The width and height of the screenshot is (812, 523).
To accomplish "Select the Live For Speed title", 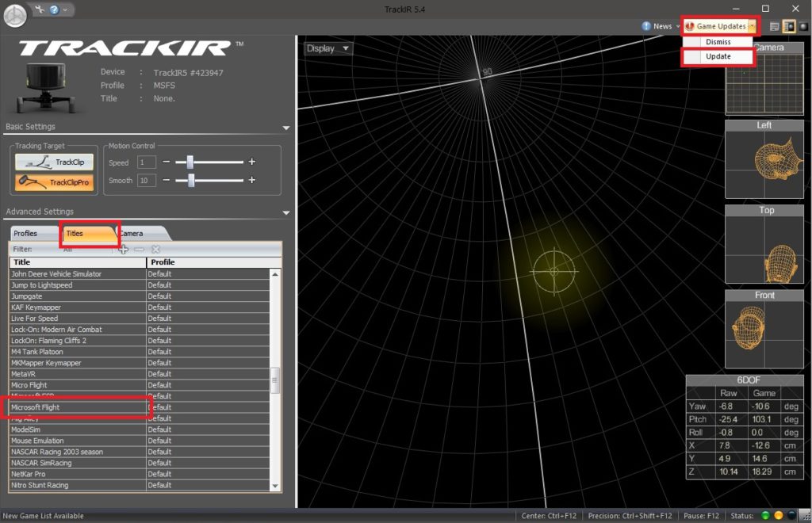I will point(78,319).
